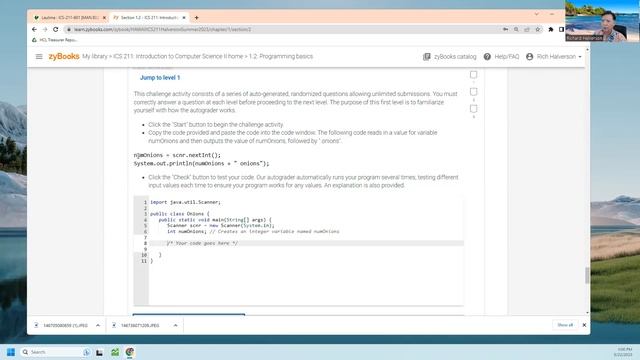Open a new browser tab

(x=196, y=18)
